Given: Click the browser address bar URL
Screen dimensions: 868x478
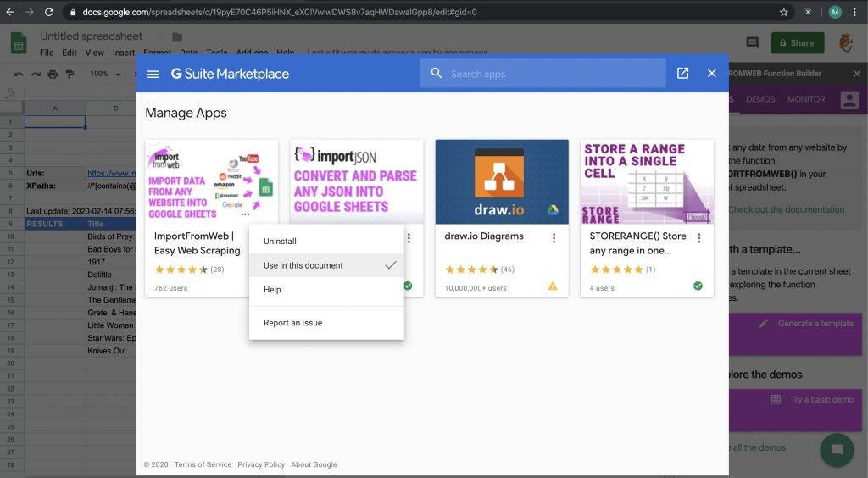Looking at the screenshot, I should click(280, 12).
